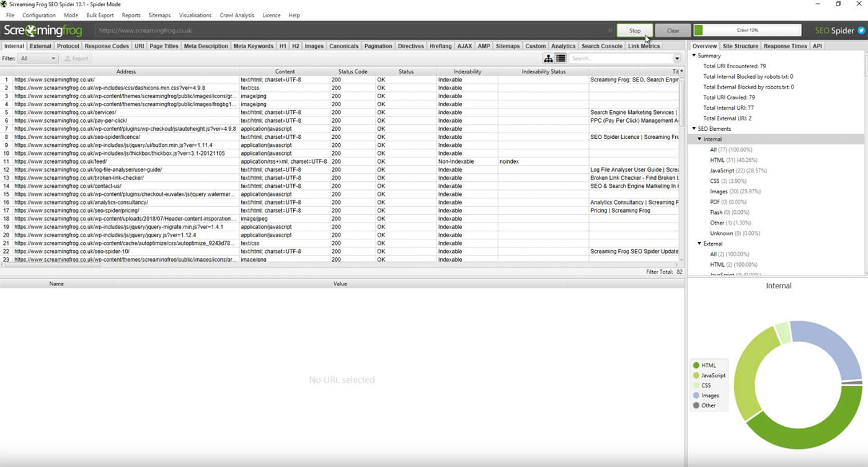Open the File menu

(x=11, y=15)
